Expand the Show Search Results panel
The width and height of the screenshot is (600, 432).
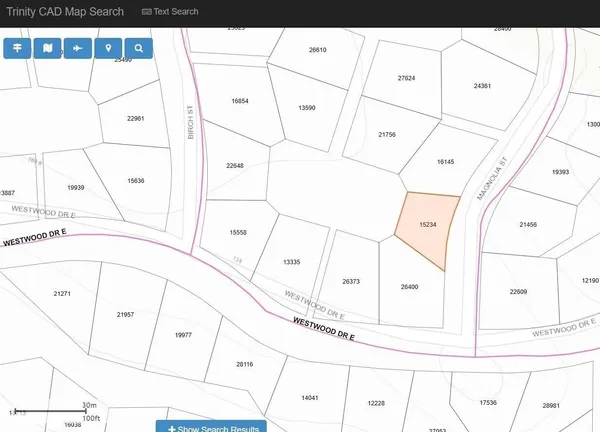click(211, 427)
